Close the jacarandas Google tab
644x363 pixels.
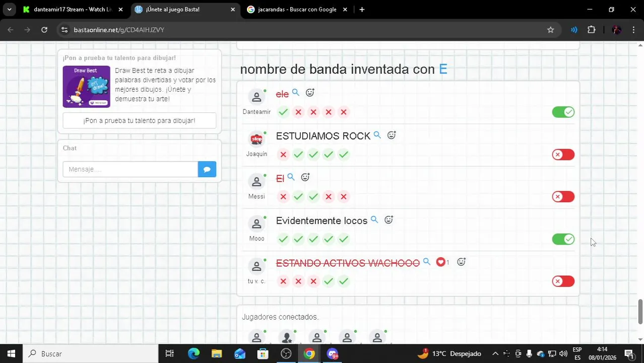pyautogui.click(x=345, y=10)
